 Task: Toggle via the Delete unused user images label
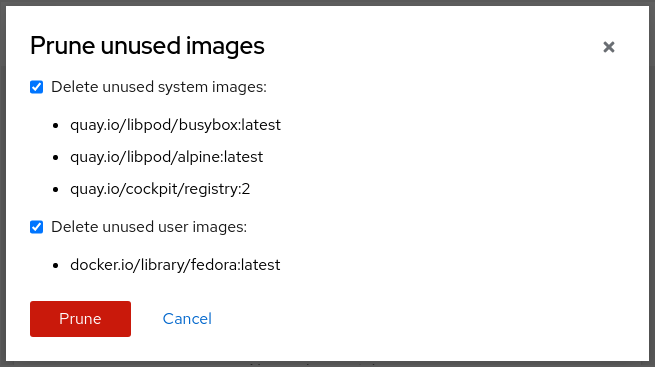149,227
